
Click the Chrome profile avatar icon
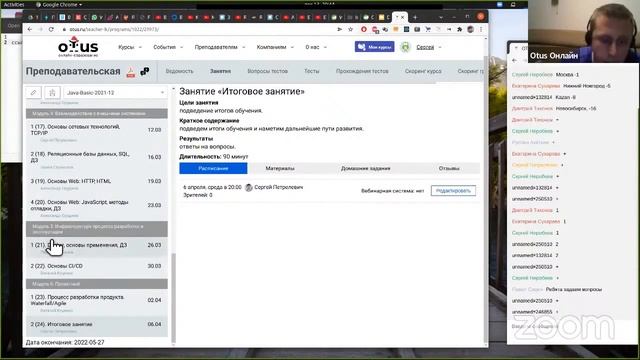(x=471, y=29)
